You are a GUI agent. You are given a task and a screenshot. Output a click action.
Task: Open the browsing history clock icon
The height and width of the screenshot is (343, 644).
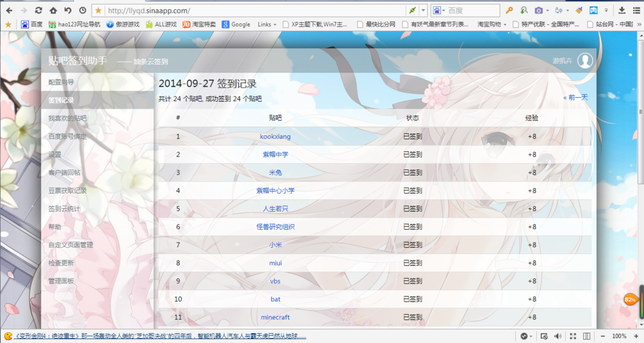pos(82,10)
